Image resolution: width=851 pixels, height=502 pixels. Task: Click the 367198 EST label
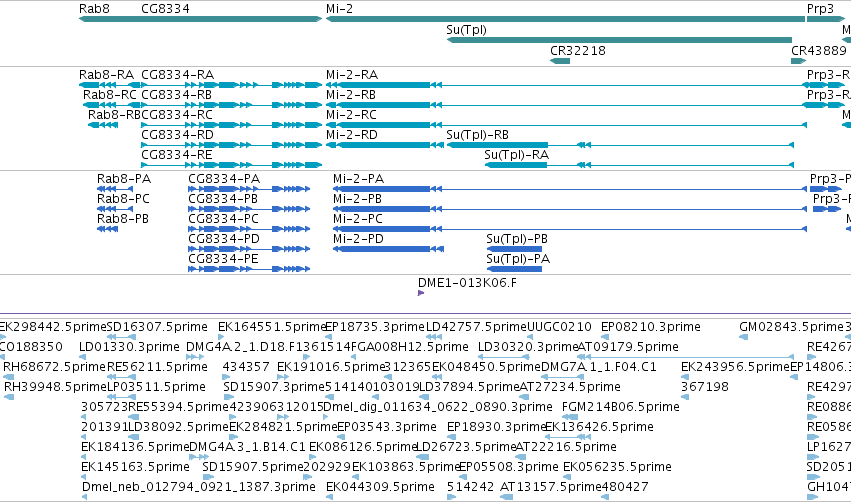[x=705, y=387]
